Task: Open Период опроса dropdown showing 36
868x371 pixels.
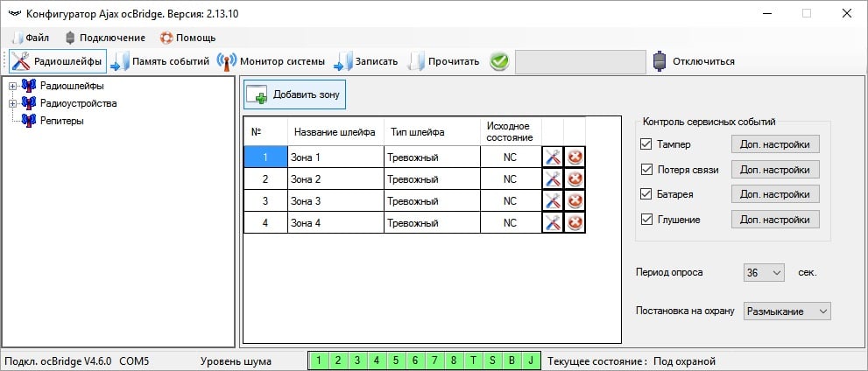Action: (x=764, y=273)
